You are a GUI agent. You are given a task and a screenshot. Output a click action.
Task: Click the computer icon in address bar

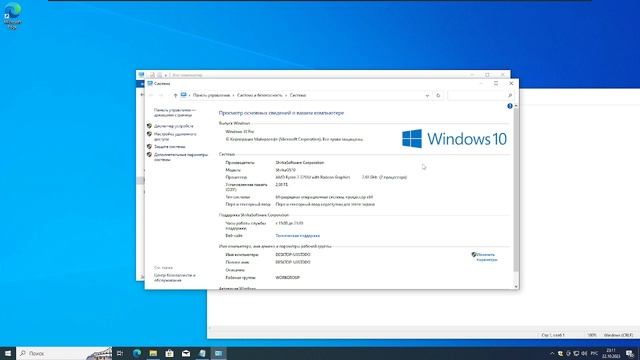pos(184,95)
